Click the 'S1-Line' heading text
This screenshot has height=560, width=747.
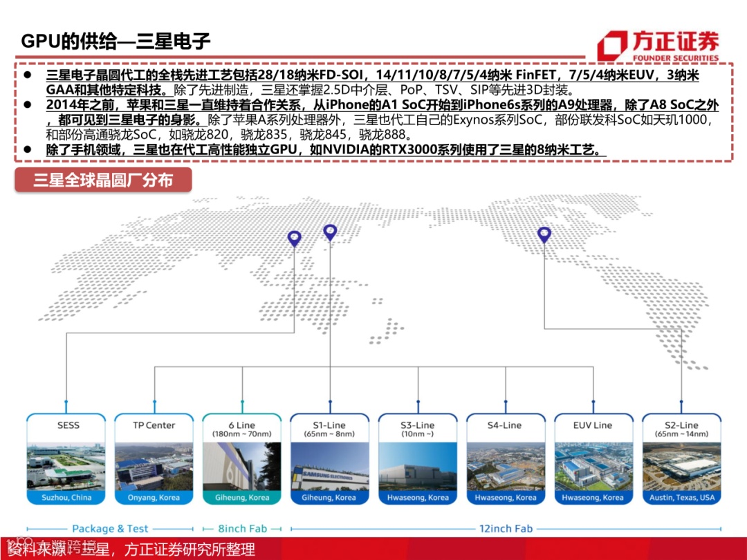pos(329,424)
